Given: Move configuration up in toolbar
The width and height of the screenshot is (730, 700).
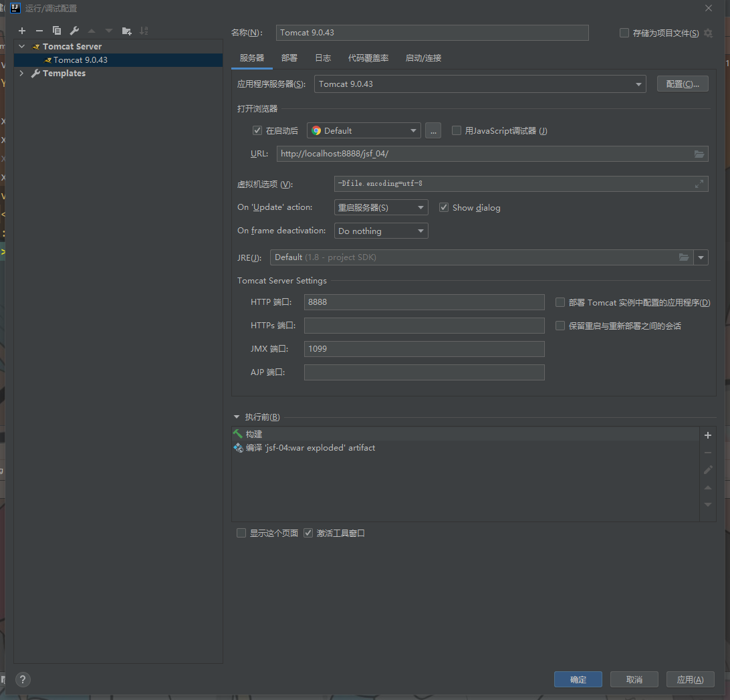Looking at the screenshot, I should (x=92, y=31).
